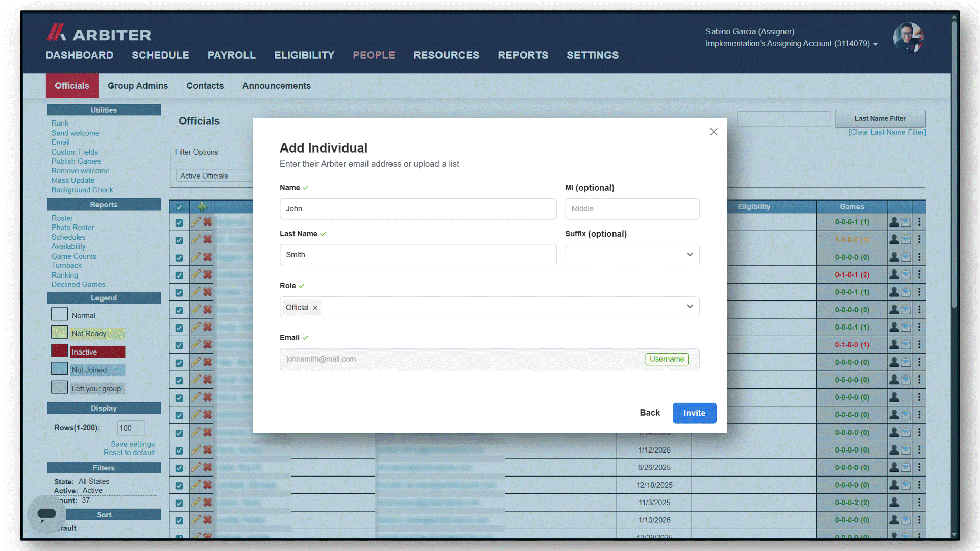
Task: Click person icon in the 0-1-0-1 (2) row
Action: tap(894, 274)
